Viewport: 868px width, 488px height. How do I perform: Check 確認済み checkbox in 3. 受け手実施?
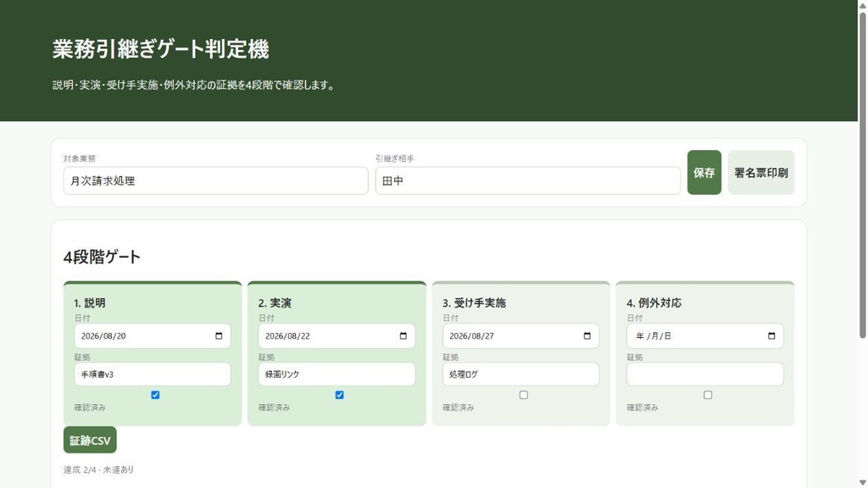click(524, 395)
